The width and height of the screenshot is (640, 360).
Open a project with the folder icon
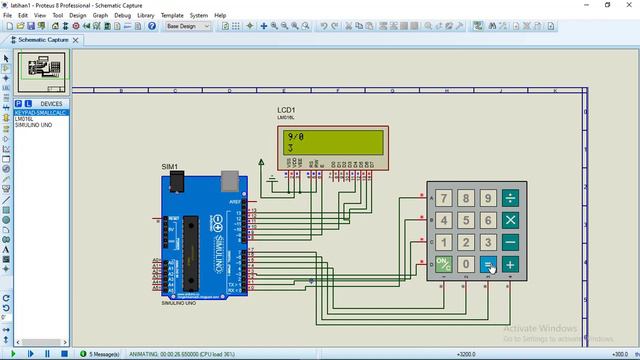pos(20,26)
